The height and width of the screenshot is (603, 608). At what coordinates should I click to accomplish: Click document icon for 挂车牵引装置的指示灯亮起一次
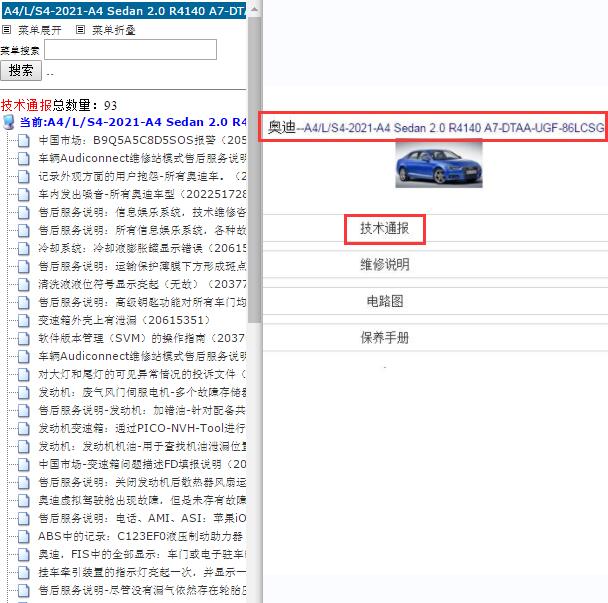tap(24, 572)
